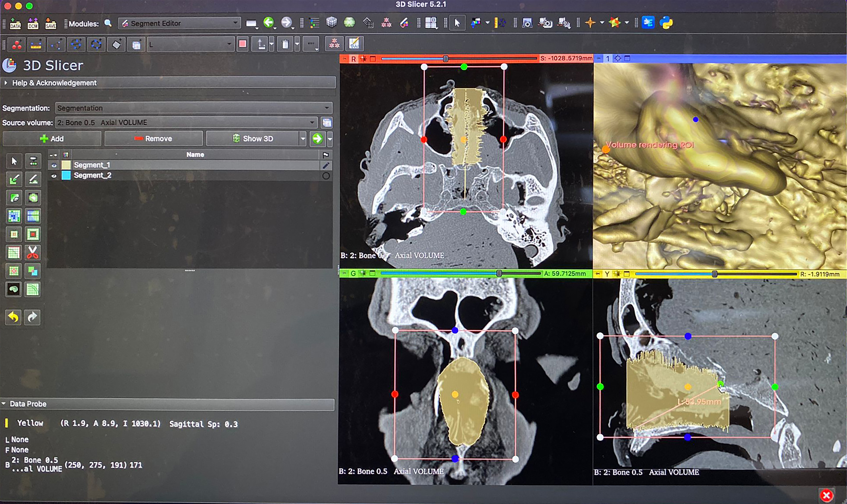Open the Segmentation node selector
Viewport: 847px width, 504px height.
tap(194, 108)
